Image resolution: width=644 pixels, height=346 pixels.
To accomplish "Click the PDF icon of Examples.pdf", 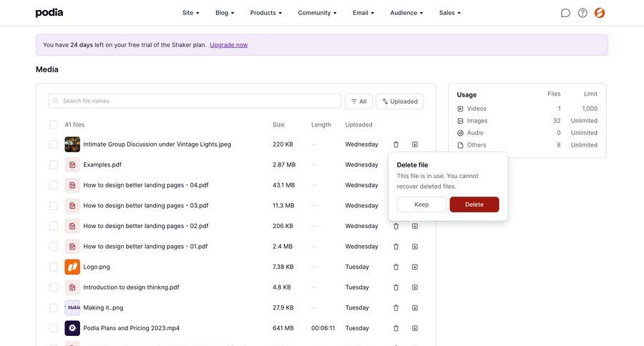I will pyautogui.click(x=72, y=165).
